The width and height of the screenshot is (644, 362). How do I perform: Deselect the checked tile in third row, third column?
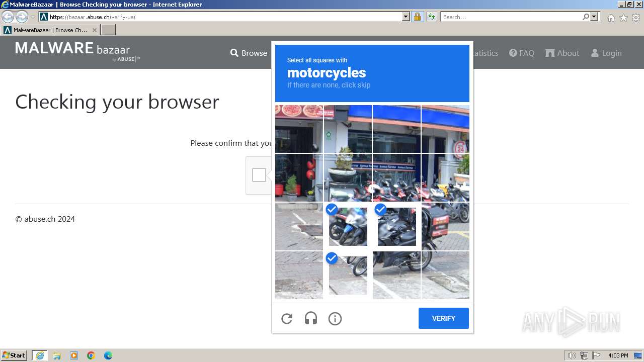point(396,226)
